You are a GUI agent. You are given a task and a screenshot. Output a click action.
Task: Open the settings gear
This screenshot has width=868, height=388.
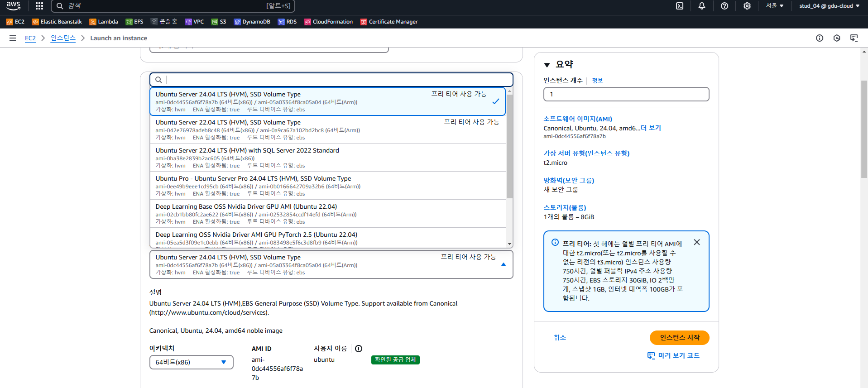pyautogui.click(x=747, y=6)
